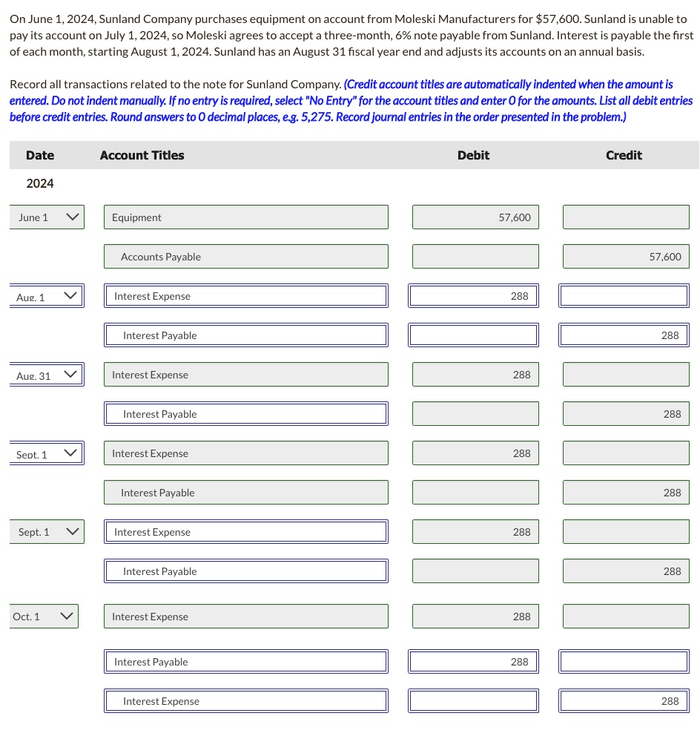Click the last row's credit field showing 288

click(624, 701)
